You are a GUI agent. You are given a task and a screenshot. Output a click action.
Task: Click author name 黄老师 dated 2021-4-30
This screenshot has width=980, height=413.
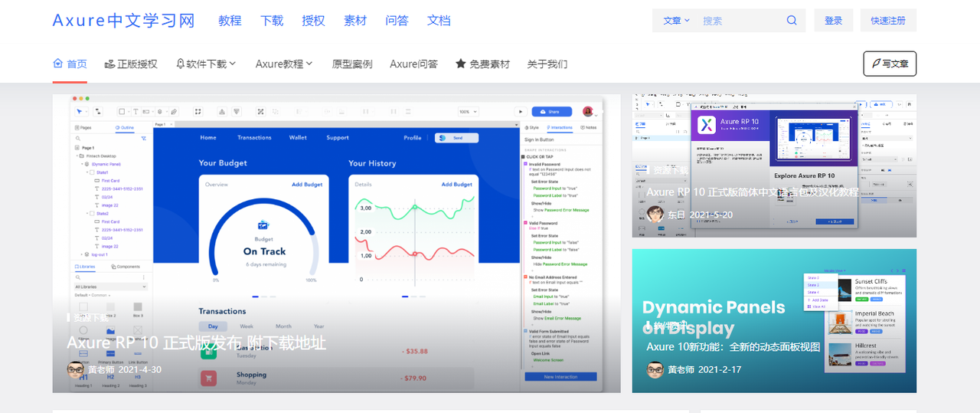coord(101,369)
